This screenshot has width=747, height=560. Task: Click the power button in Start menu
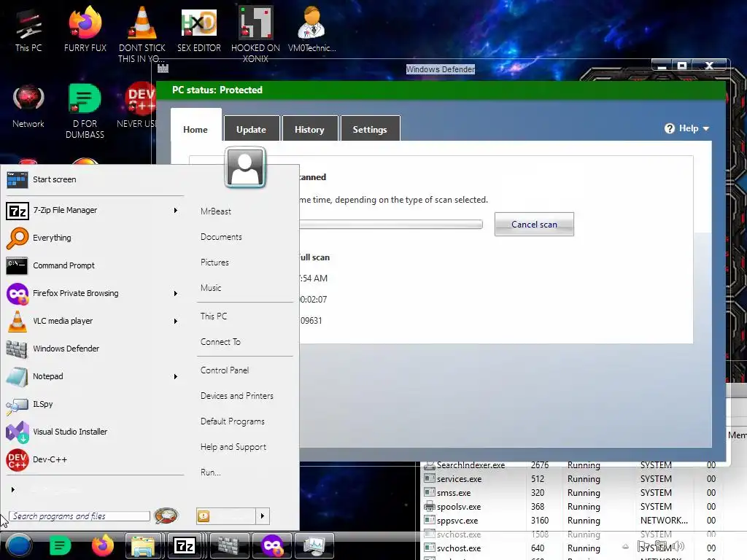(x=226, y=516)
